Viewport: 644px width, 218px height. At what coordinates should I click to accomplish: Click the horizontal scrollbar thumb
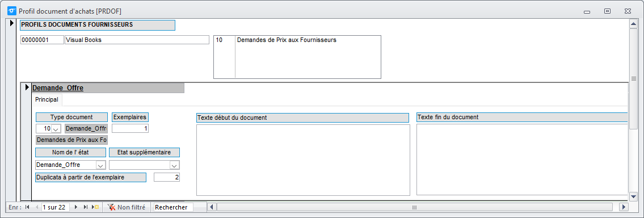414,207
